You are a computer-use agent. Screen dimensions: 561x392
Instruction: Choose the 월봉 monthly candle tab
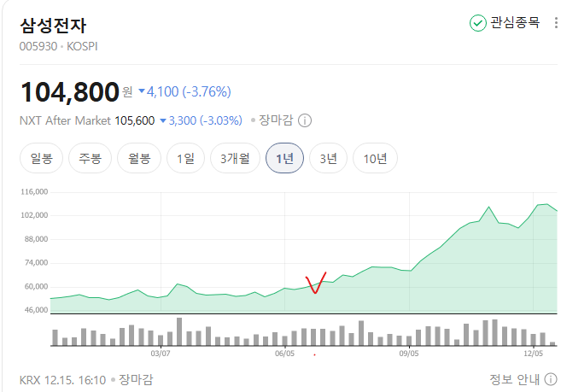[x=139, y=158]
